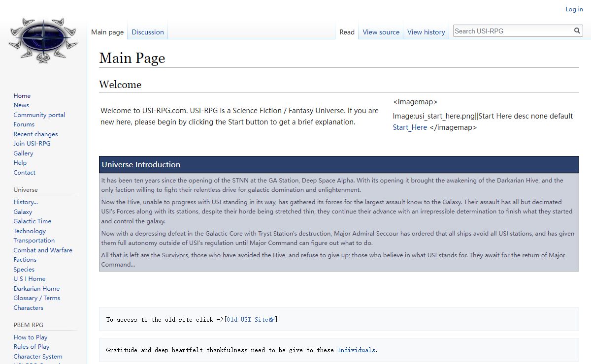
Task: Open the Species link
Action: pos(24,269)
